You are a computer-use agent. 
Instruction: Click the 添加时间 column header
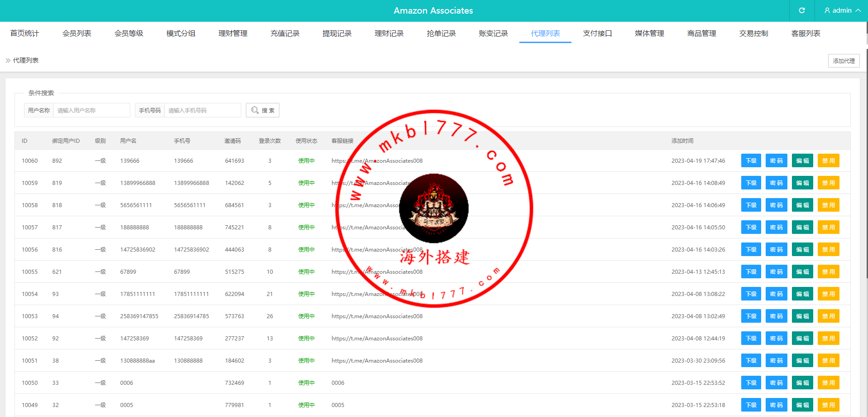coord(682,141)
